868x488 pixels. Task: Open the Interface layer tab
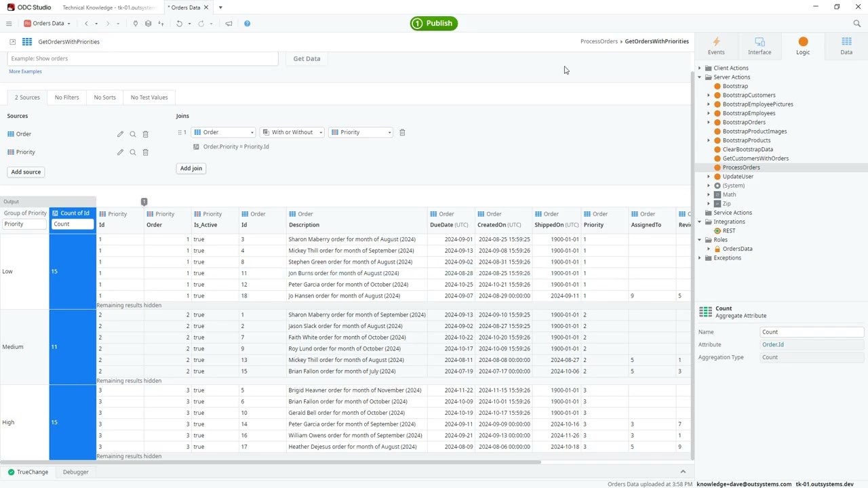[759, 46]
